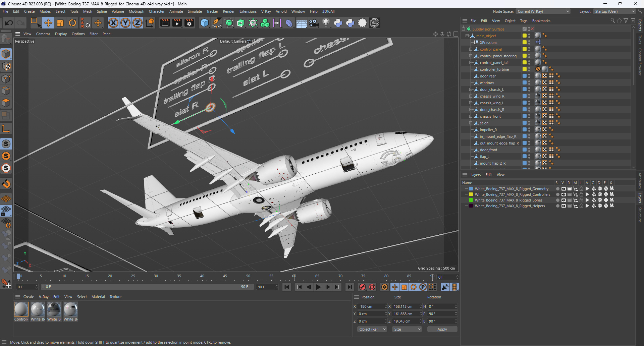The width and height of the screenshot is (644, 346).
Task: Click Render View clapperboard icon
Action: click(x=165, y=23)
